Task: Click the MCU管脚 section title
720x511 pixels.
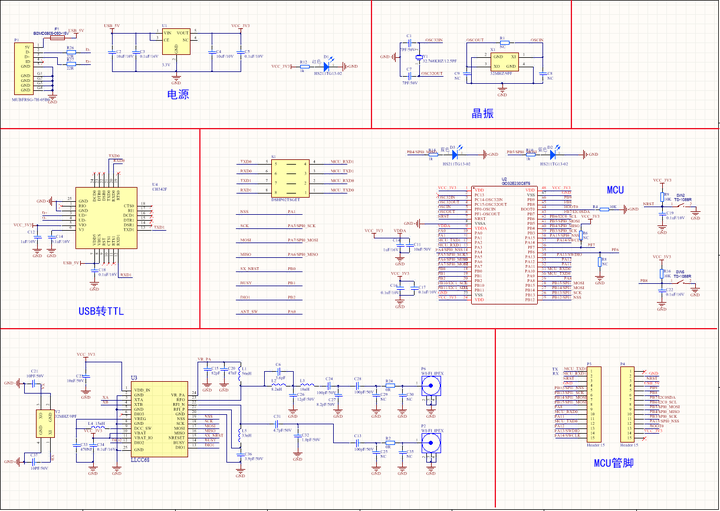Action: pos(613,463)
